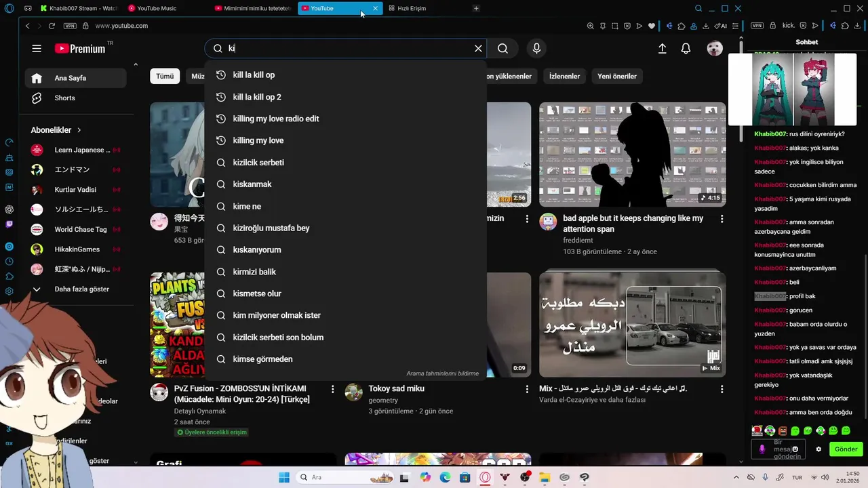
Task: Open the account avatar menu
Action: pyautogui.click(x=715, y=48)
